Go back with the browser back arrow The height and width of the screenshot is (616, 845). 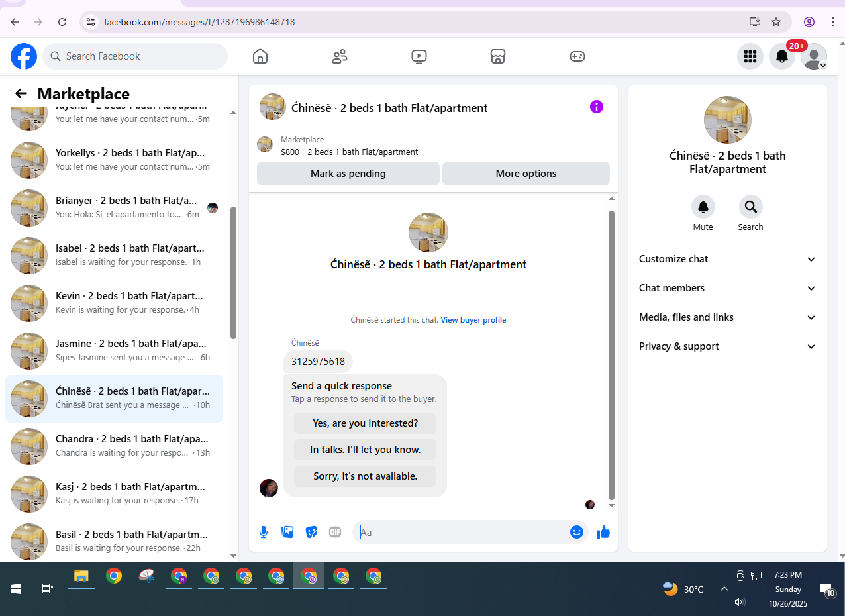click(x=15, y=22)
